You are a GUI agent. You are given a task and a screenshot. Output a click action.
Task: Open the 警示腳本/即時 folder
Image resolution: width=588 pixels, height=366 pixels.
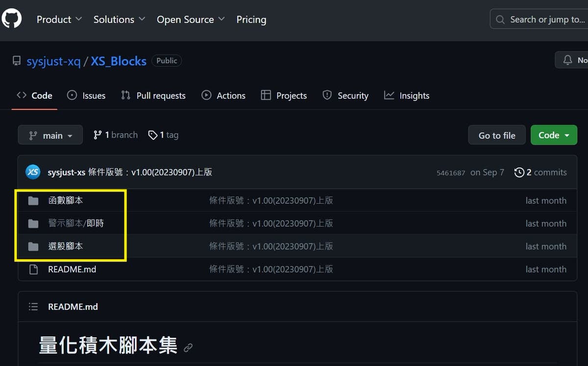coord(76,223)
